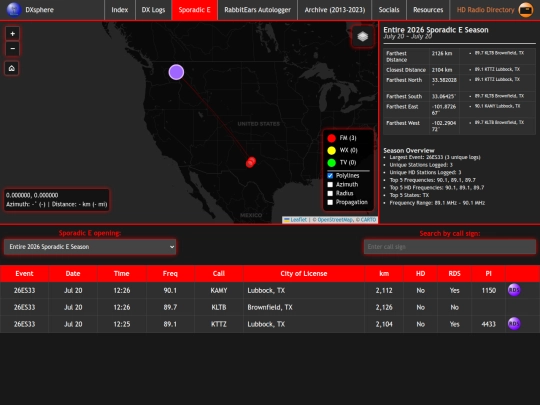Image resolution: width=540 pixels, height=405 pixels.
Task: Click the KLTB call sign cell
Action: pos(219,307)
